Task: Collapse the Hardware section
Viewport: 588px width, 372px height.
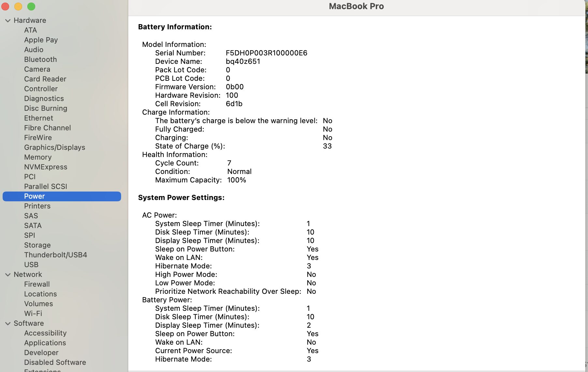Action: [7, 20]
